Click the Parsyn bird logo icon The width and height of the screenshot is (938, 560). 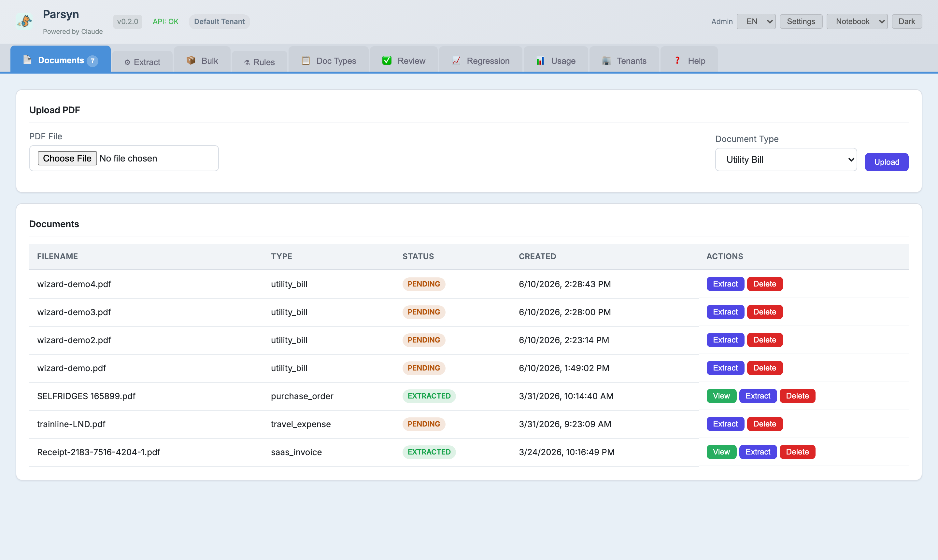[24, 21]
